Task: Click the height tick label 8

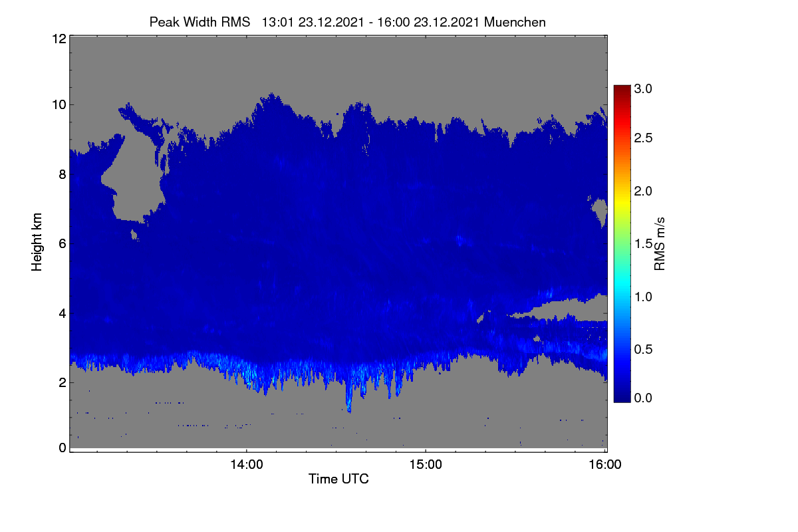Action: 62,174
